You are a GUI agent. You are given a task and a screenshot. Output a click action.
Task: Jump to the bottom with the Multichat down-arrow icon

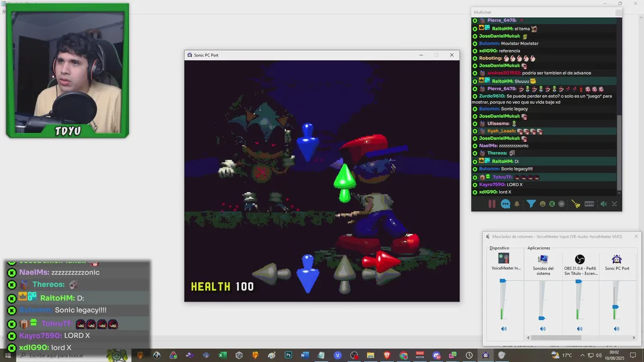point(614,204)
